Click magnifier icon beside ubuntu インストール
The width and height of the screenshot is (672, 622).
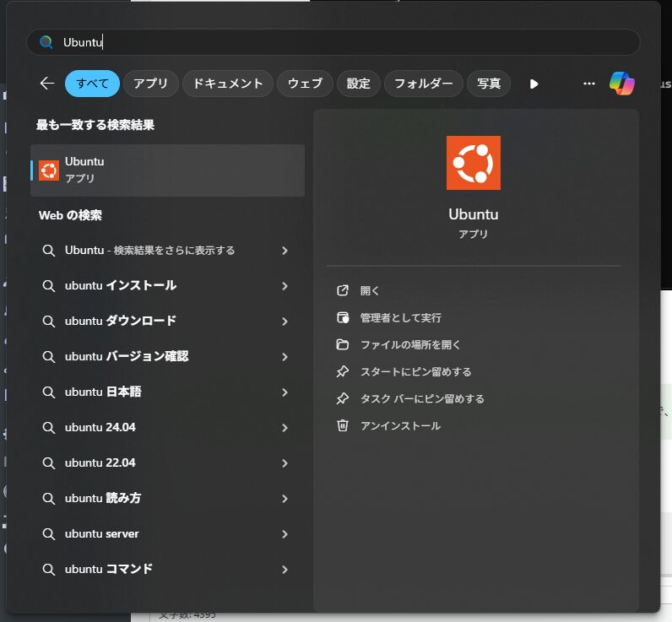point(49,286)
